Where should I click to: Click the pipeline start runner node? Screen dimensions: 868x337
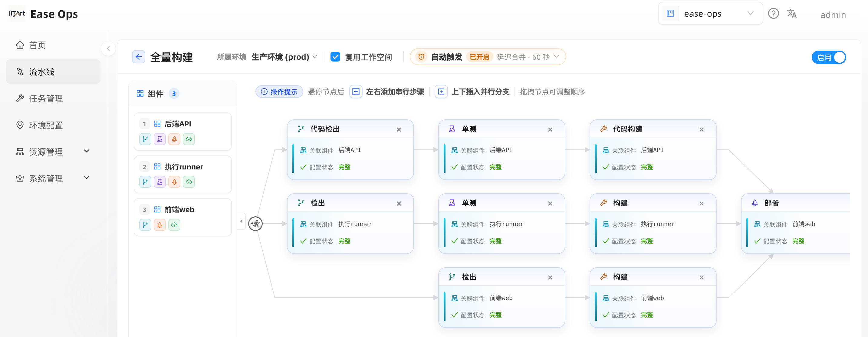click(256, 223)
